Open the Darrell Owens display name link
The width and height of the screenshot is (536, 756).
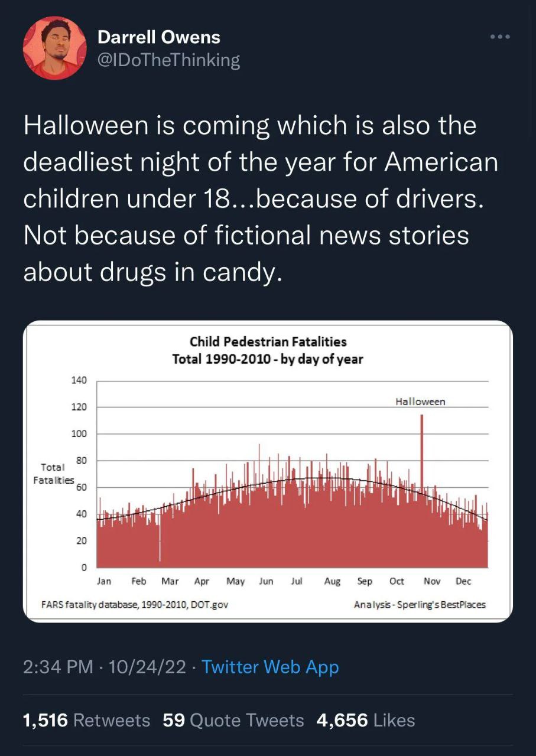pyautogui.click(x=158, y=37)
